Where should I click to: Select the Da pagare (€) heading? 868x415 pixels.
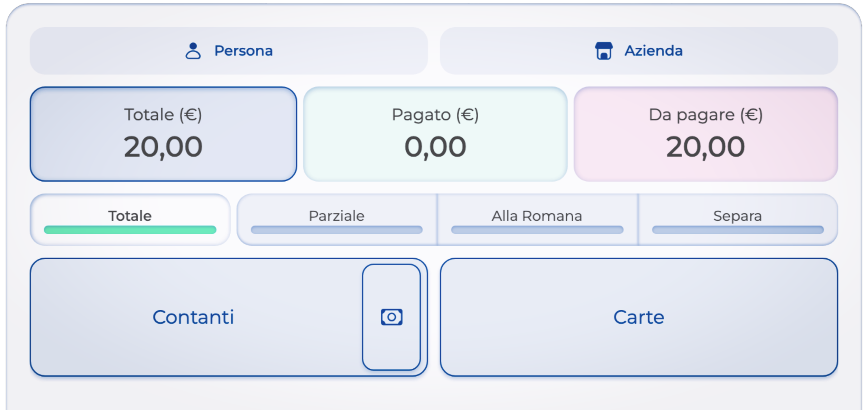coord(705,114)
